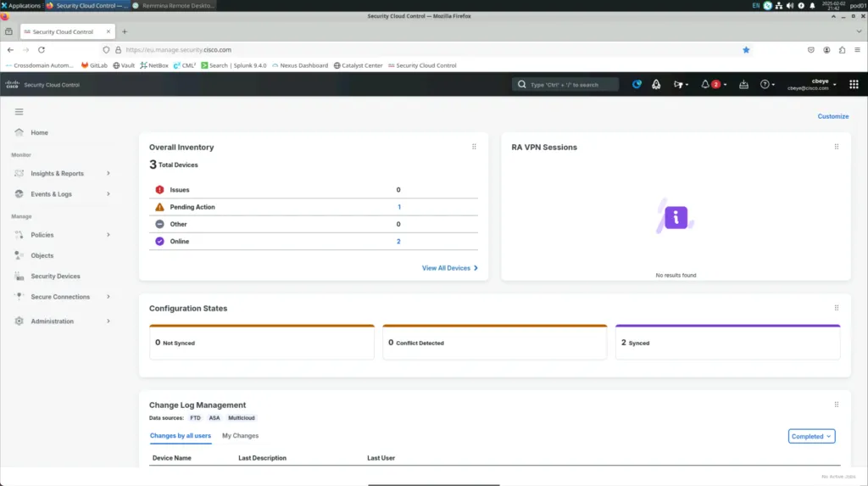Click the Customize link
The image size is (868, 486).
pyautogui.click(x=832, y=116)
